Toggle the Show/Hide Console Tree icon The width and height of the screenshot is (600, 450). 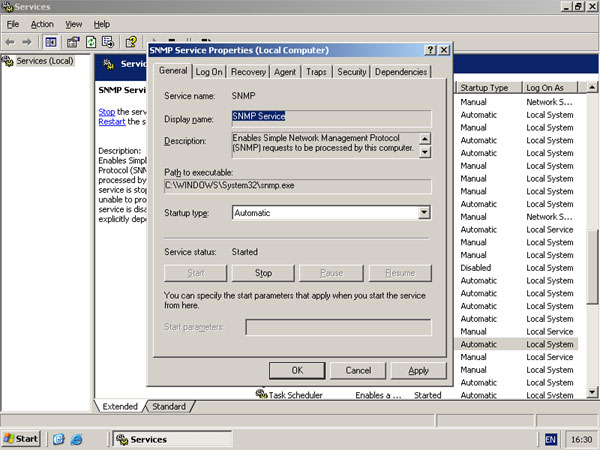51,42
